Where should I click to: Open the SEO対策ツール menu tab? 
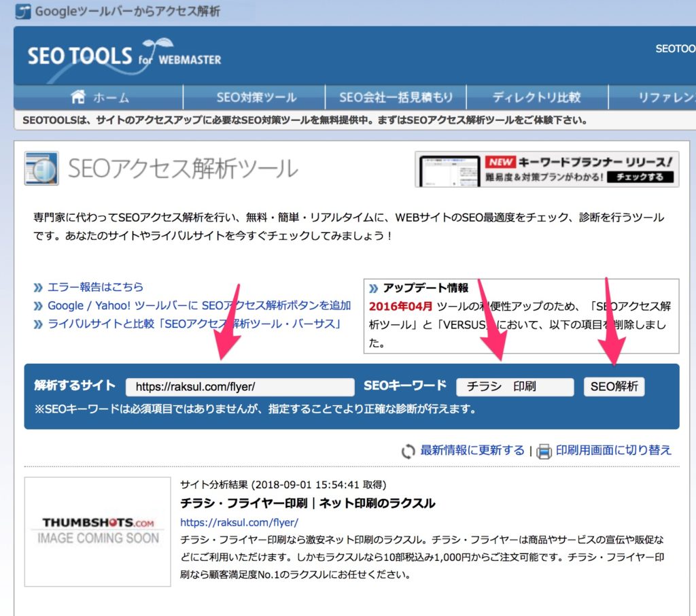click(256, 97)
